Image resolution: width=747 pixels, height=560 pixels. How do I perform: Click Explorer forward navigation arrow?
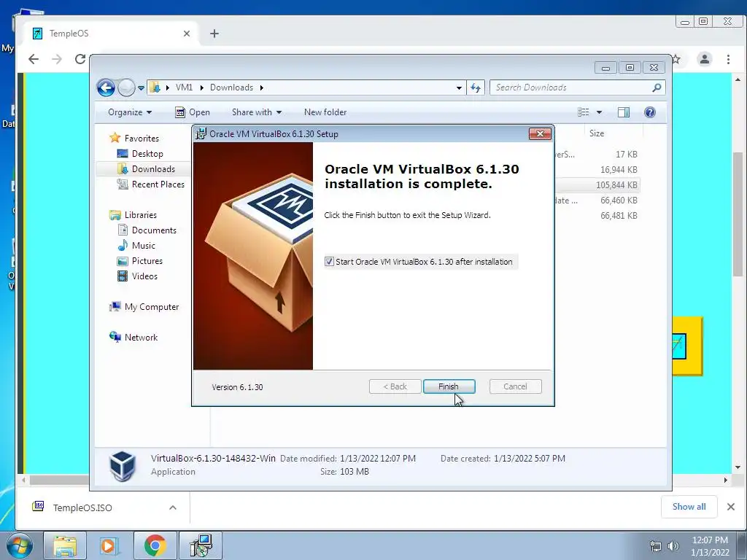coord(126,87)
